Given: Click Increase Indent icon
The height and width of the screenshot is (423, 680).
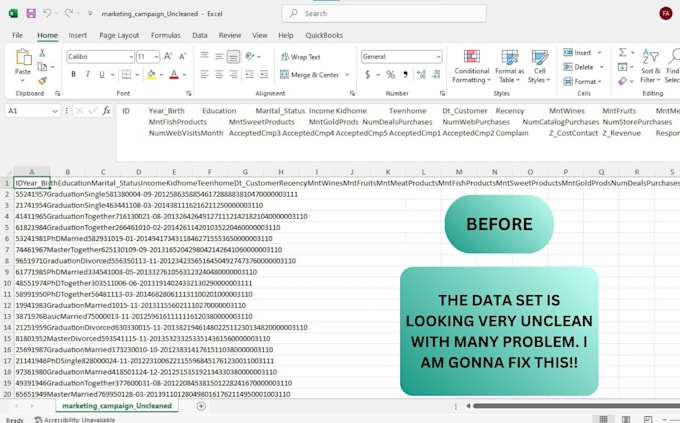Looking at the screenshot, I should (264, 75).
